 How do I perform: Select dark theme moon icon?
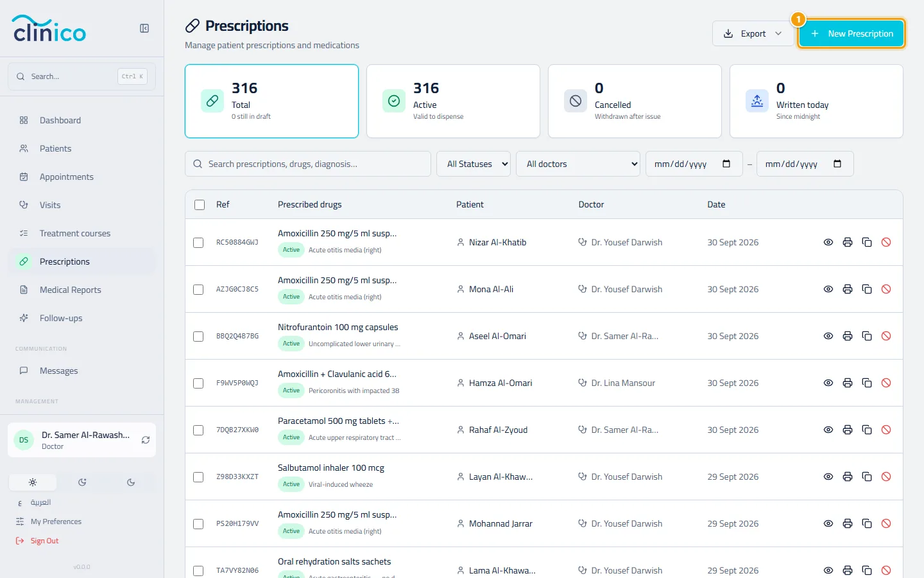131,482
